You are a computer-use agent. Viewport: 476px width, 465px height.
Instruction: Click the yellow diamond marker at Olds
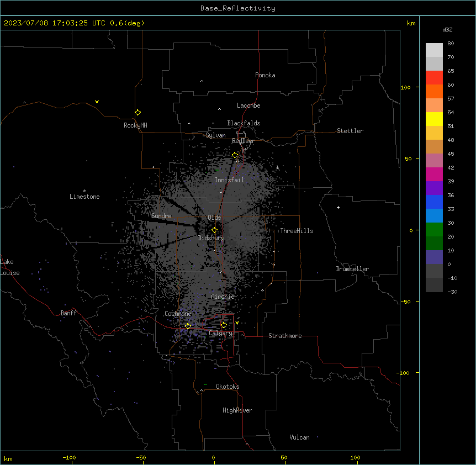coord(215,230)
